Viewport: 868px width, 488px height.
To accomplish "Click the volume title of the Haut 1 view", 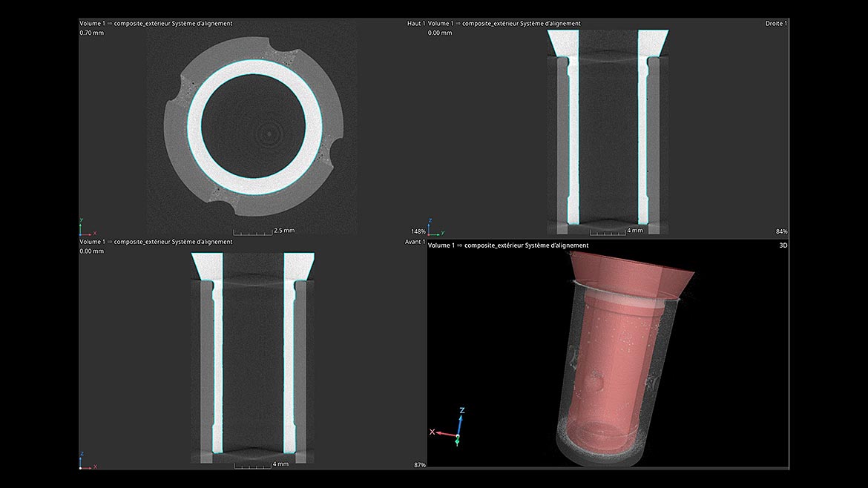I will [x=156, y=23].
